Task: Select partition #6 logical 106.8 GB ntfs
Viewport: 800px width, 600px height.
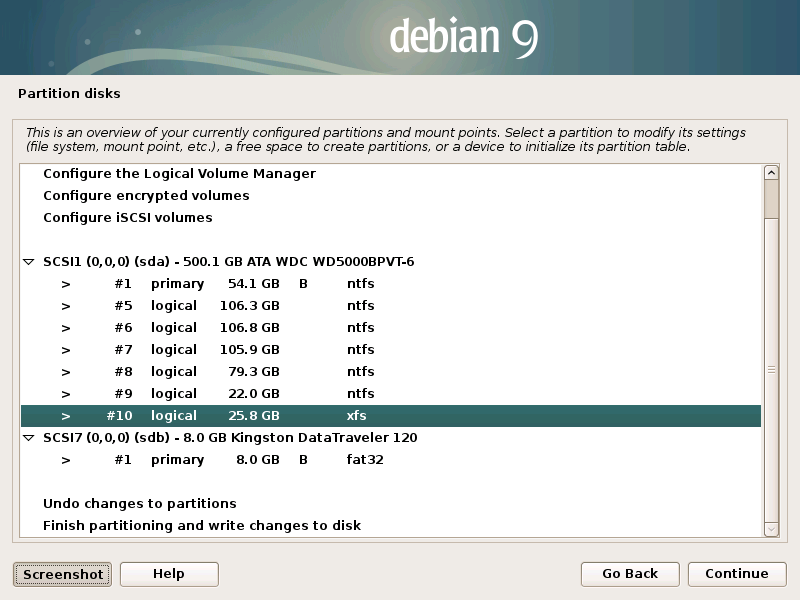Action: pos(391,328)
